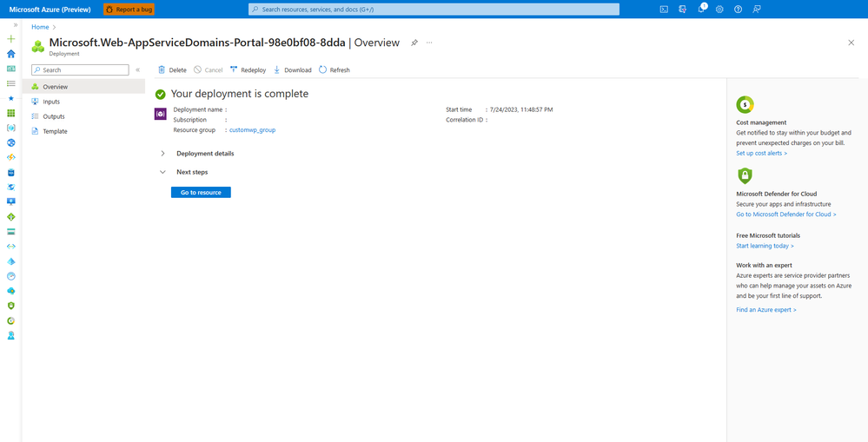
Task: Open portal Settings gear
Action: click(x=719, y=10)
